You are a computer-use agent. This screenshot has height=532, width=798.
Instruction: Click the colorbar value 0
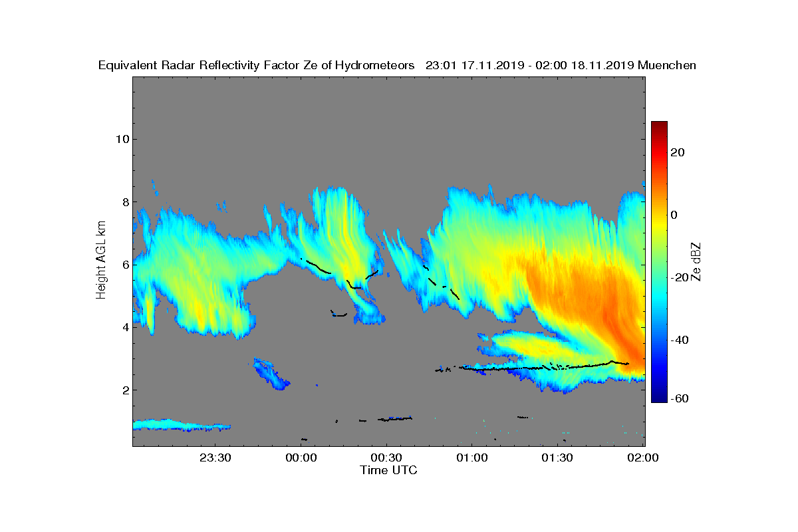675,215
